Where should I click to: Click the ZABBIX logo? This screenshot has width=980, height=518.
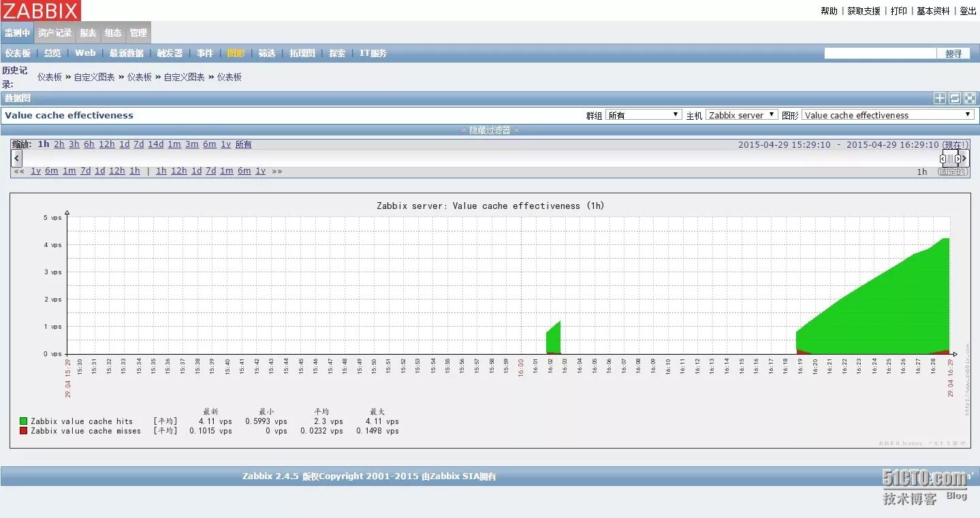click(x=41, y=10)
